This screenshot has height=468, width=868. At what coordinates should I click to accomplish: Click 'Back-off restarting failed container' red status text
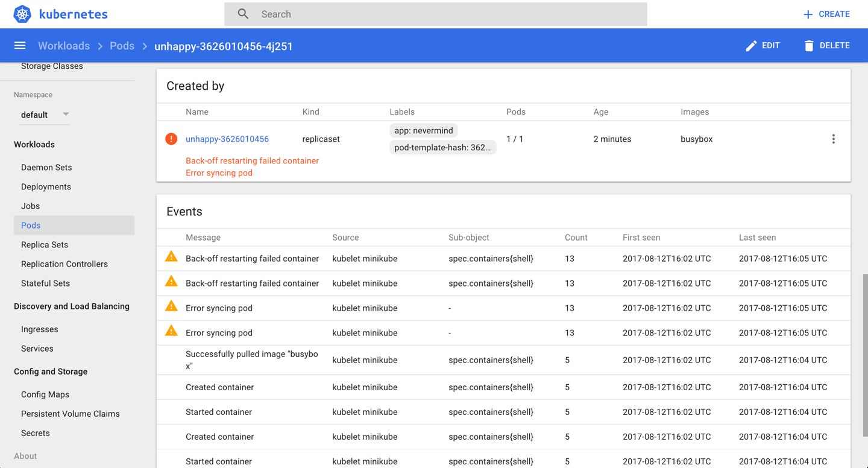point(252,160)
